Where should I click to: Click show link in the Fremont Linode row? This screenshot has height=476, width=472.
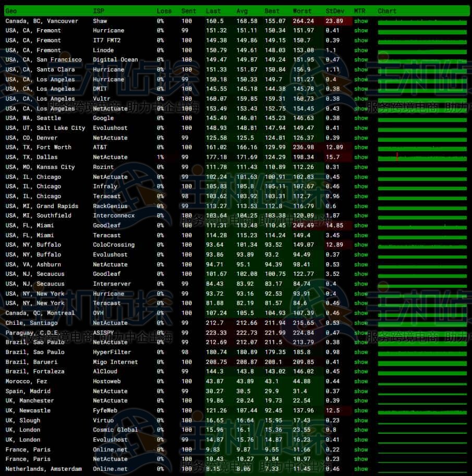pos(361,50)
